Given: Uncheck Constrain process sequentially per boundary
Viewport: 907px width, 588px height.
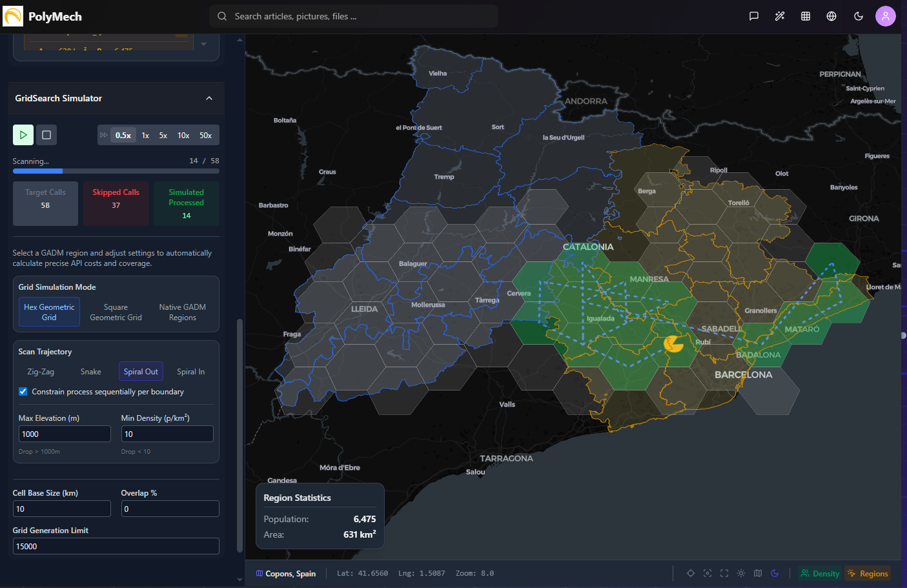Looking at the screenshot, I should [x=23, y=392].
